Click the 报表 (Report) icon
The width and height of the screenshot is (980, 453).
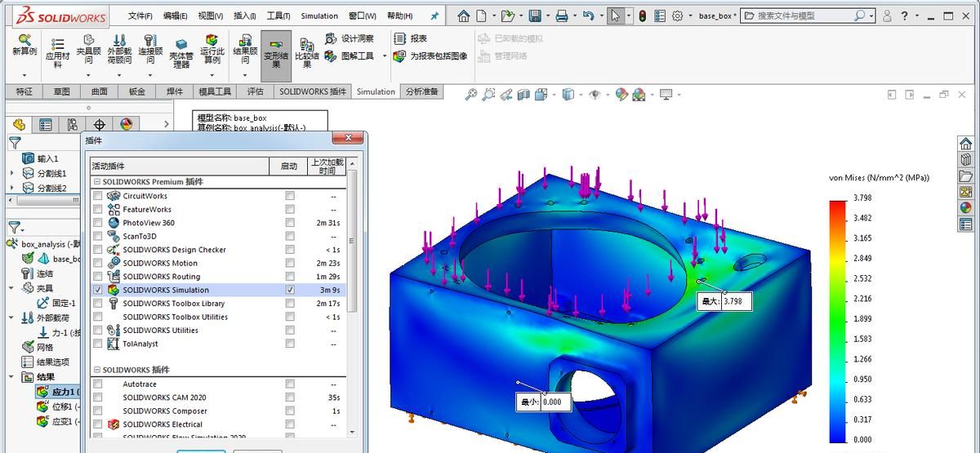click(x=411, y=38)
